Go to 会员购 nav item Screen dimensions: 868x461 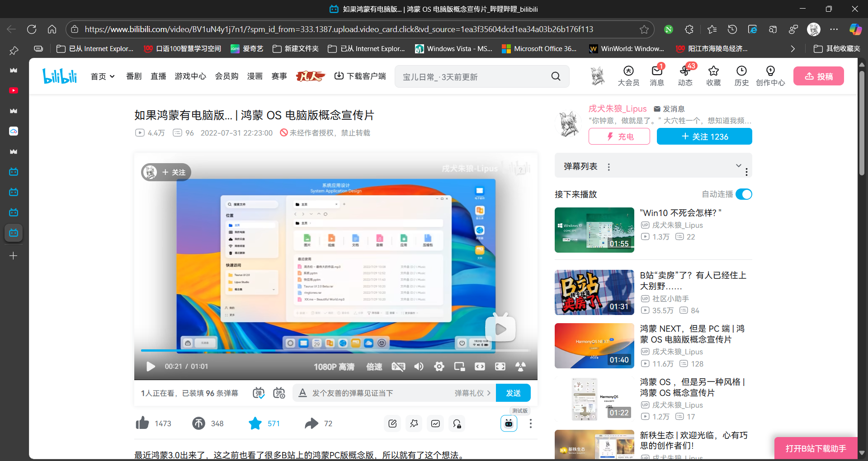pos(226,76)
